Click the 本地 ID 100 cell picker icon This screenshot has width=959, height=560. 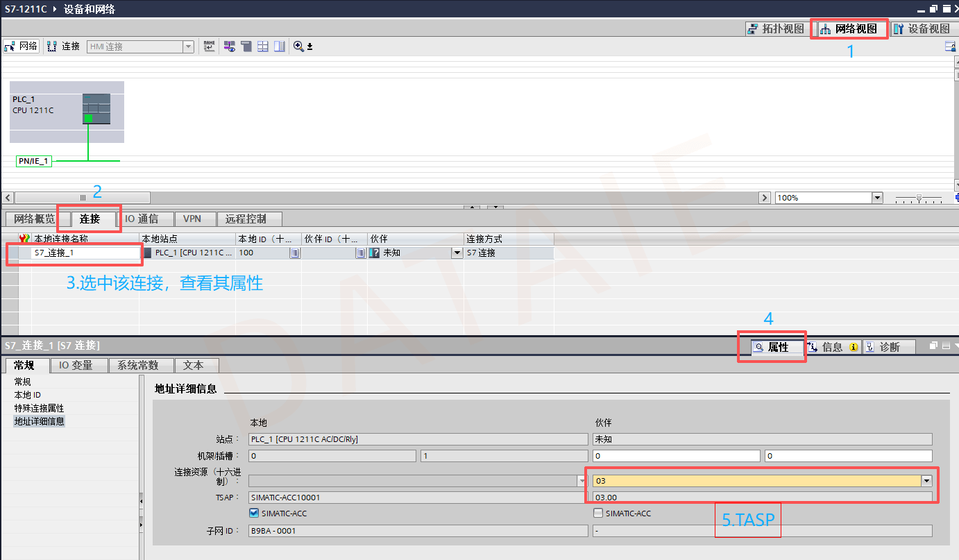tap(295, 253)
